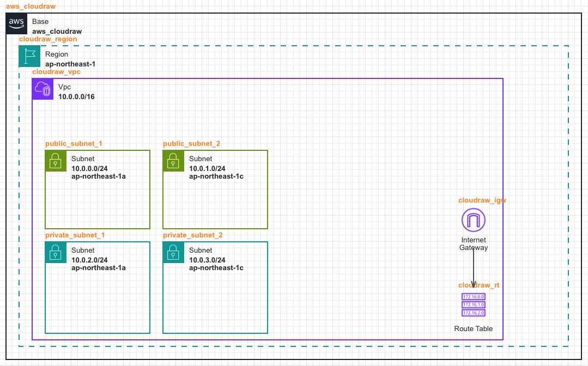Image resolution: width=588 pixels, height=366 pixels.
Task: Select the teal Region flag icon
Action: tap(29, 57)
